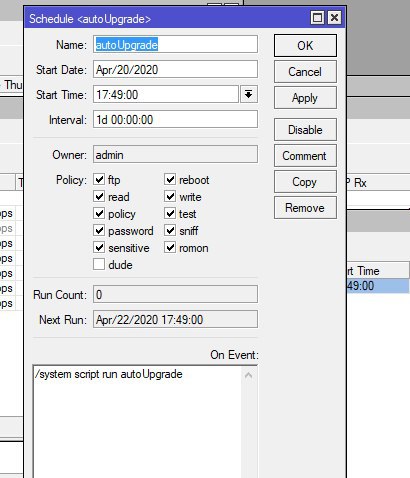The image size is (410, 478).
Task: Toggle the password policy checkbox
Action: click(99, 230)
